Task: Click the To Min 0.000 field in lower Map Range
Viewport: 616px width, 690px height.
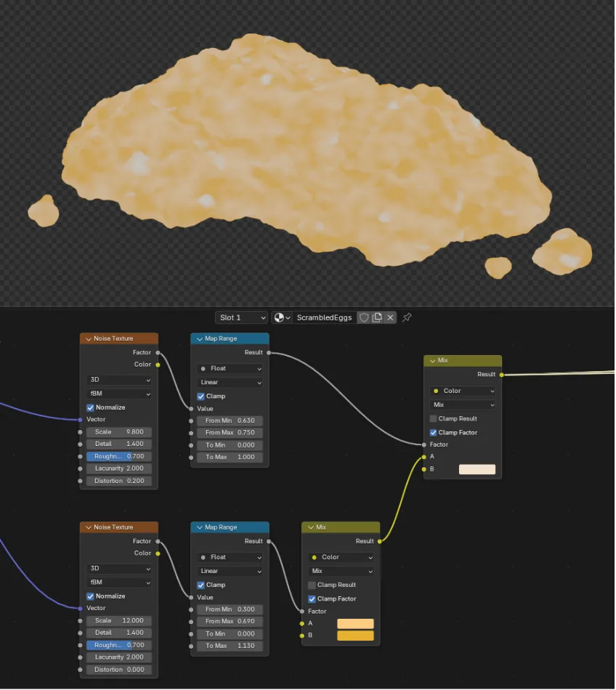Action: (230, 634)
